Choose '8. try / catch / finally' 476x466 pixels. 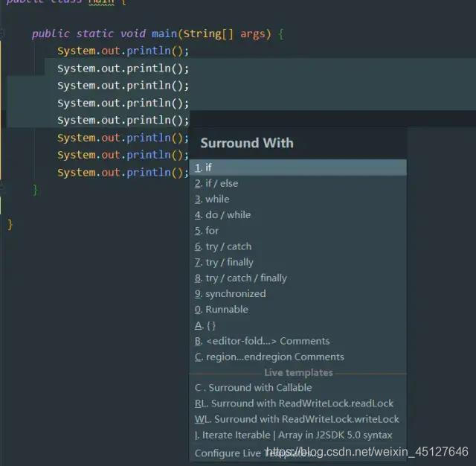pos(297,278)
